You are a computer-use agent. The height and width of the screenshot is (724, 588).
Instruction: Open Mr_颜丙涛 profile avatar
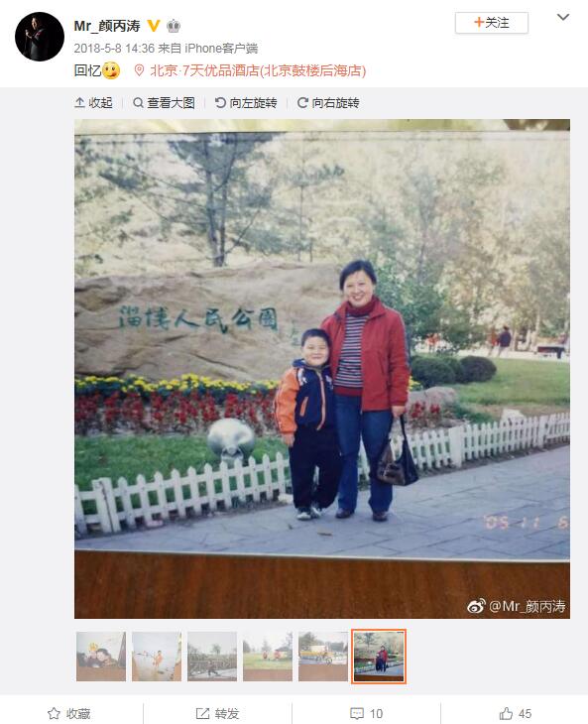40,37
